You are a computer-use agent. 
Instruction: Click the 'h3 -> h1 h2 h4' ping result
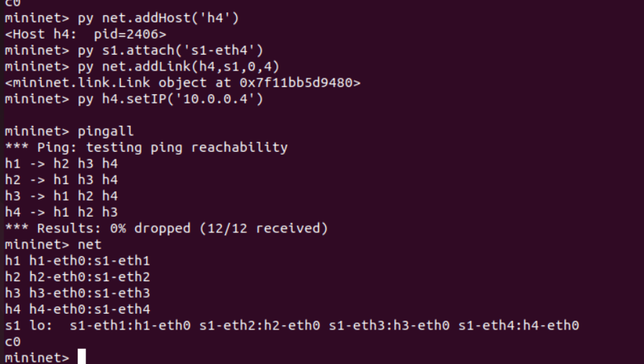(61, 196)
